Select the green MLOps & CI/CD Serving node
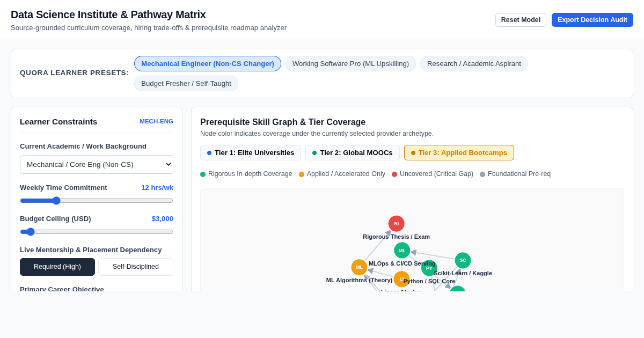This screenshot has height=338, width=644. (402, 251)
